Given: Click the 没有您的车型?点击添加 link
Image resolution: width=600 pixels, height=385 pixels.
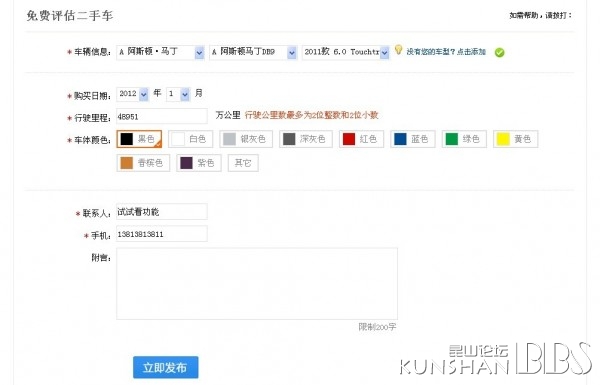Looking at the screenshot, I should (x=446, y=52).
